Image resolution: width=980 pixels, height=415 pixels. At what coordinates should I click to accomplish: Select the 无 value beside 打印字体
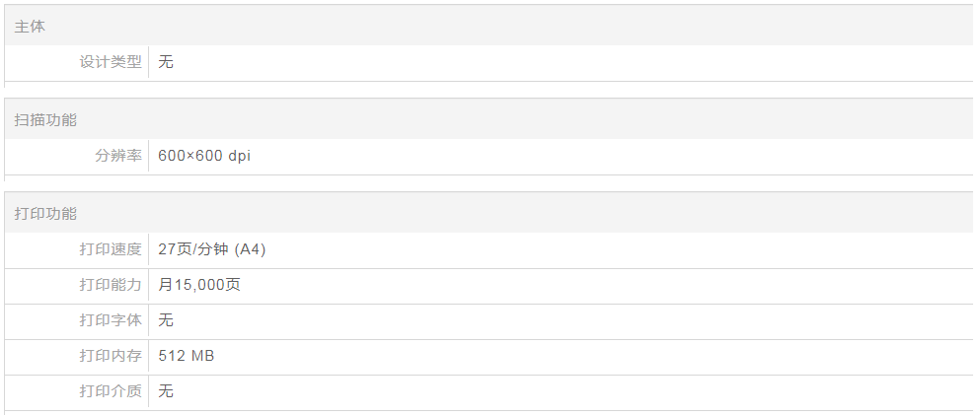pyautogui.click(x=166, y=320)
